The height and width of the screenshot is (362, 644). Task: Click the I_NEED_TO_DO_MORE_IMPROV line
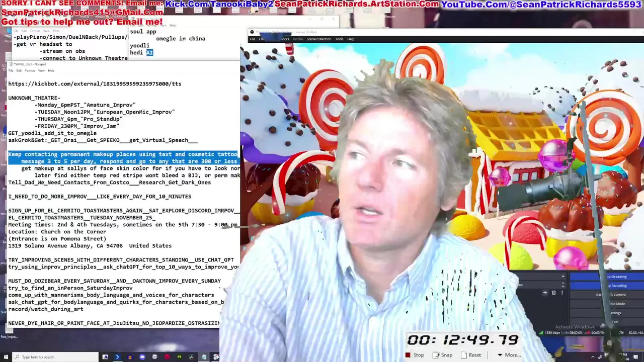pyautogui.click(x=100, y=197)
